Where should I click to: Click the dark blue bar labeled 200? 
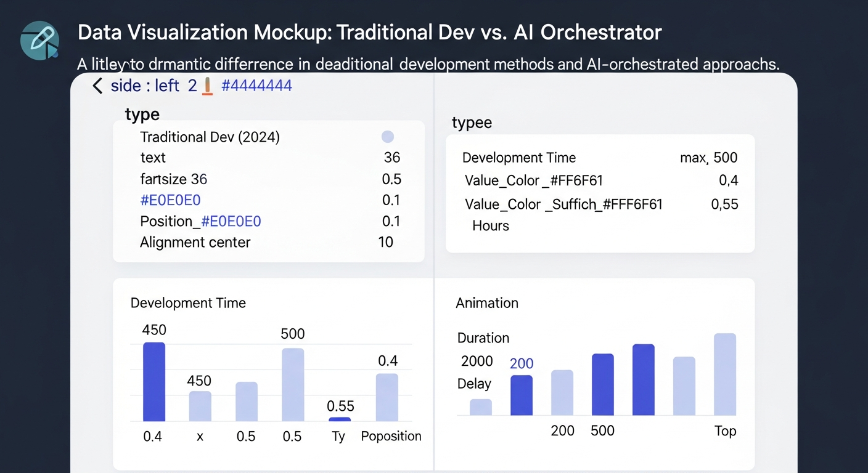pos(522,395)
